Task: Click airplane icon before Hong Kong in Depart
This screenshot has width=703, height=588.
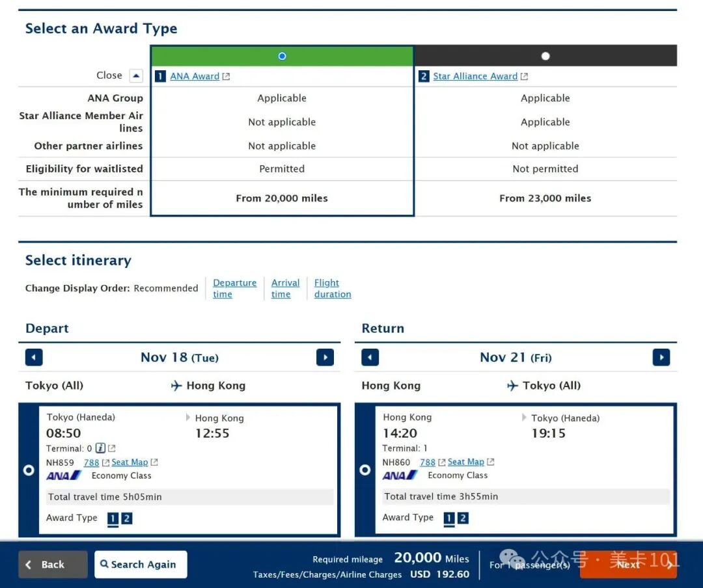Action: (176, 386)
